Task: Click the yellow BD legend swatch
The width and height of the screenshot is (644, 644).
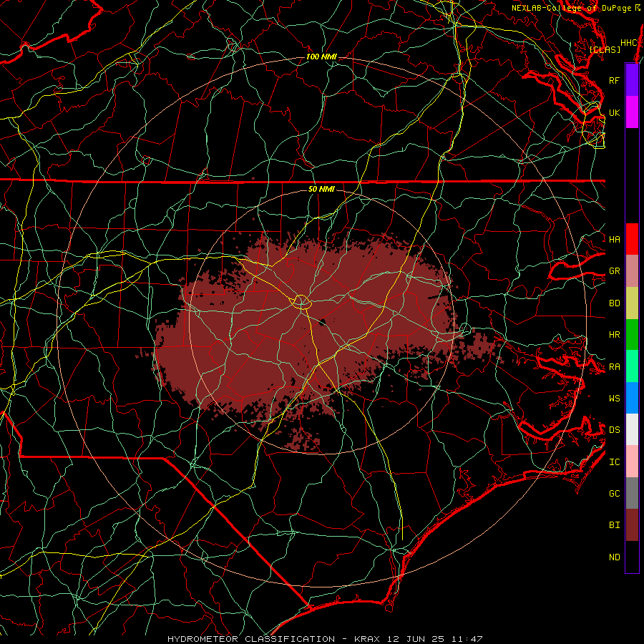Action: point(632,303)
